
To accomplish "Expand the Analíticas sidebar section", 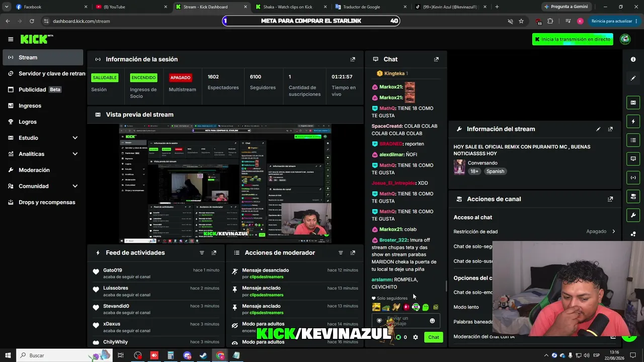I will [x=75, y=154].
